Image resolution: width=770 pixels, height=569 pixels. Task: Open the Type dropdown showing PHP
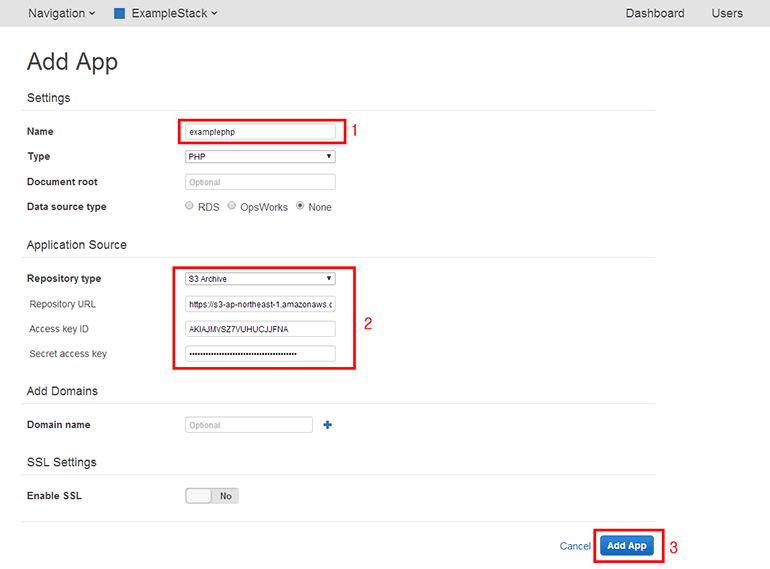tap(260, 157)
